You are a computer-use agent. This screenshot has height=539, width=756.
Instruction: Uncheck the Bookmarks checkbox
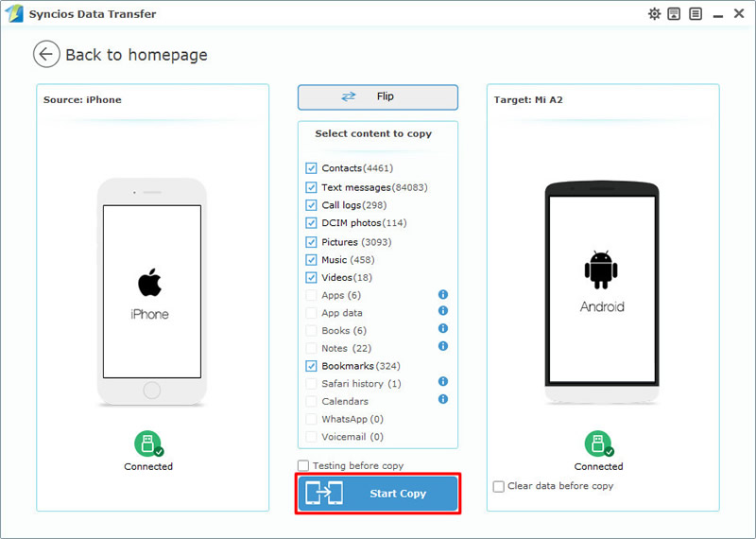(311, 366)
